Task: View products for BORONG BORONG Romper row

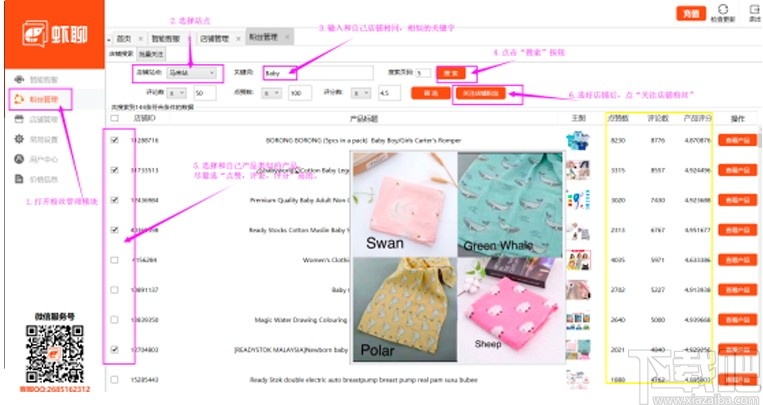Action: click(738, 140)
